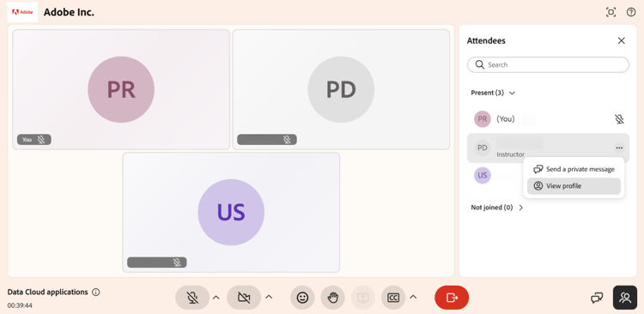Leave session with the red exit button
Viewport: 644px width, 314px height.
[x=452, y=297]
